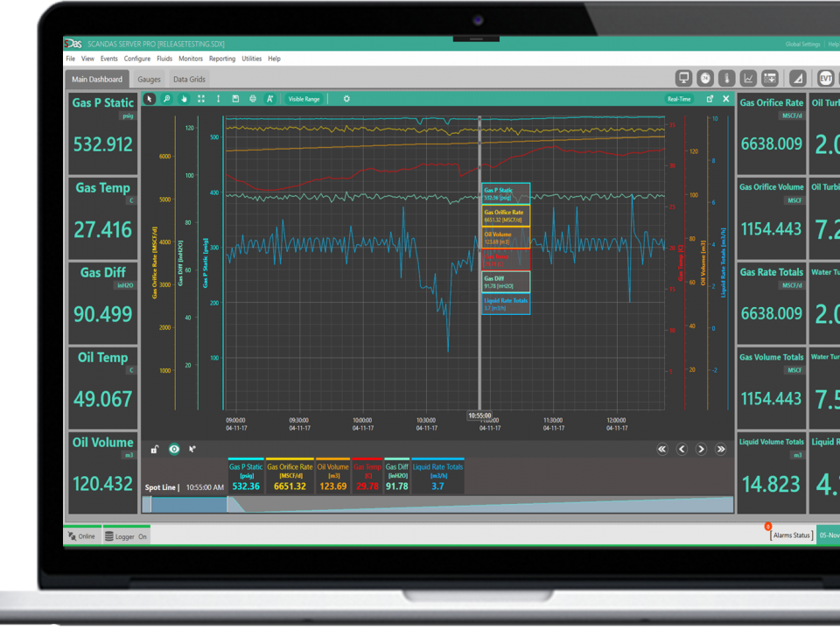Click the Visible Range button
The width and height of the screenshot is (840, 630).
(x=304, y=99)
